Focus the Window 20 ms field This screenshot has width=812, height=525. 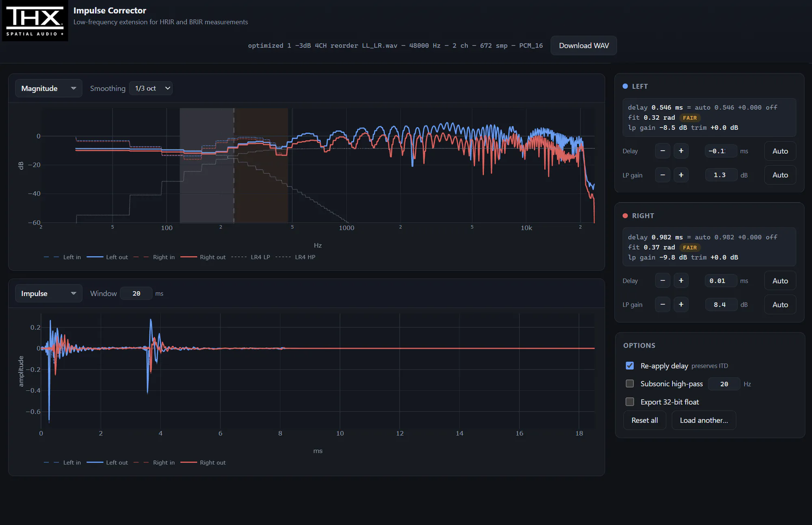click(136, 293)
